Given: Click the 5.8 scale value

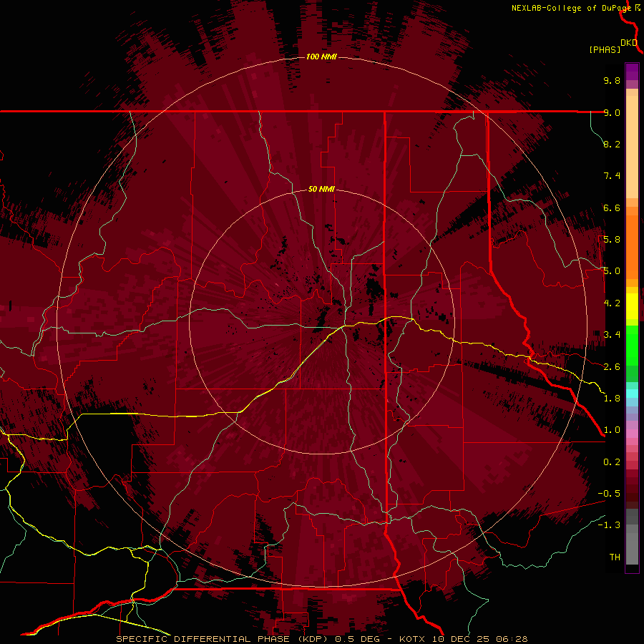Looking at the screenshot, I should [612, 240].
